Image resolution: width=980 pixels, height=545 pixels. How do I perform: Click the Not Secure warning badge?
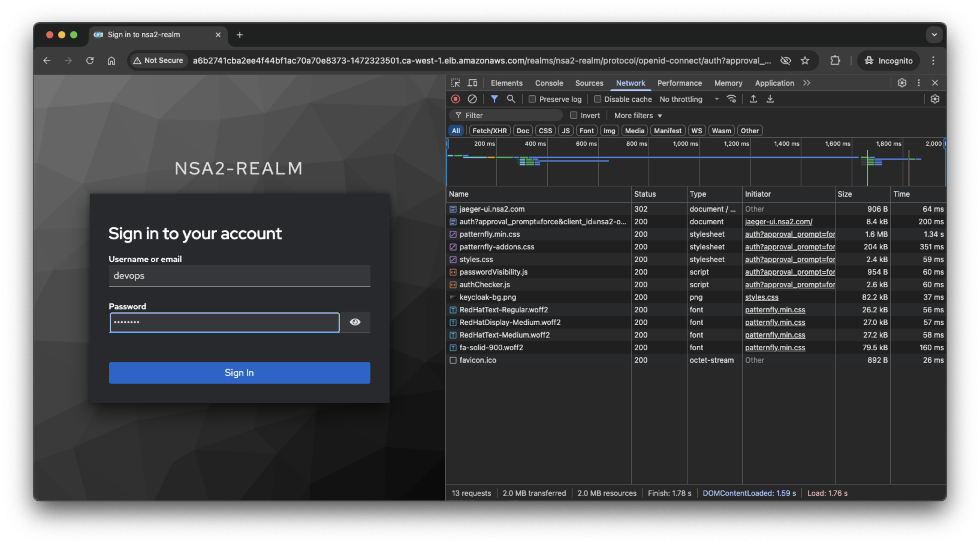(x=159, y=61)
